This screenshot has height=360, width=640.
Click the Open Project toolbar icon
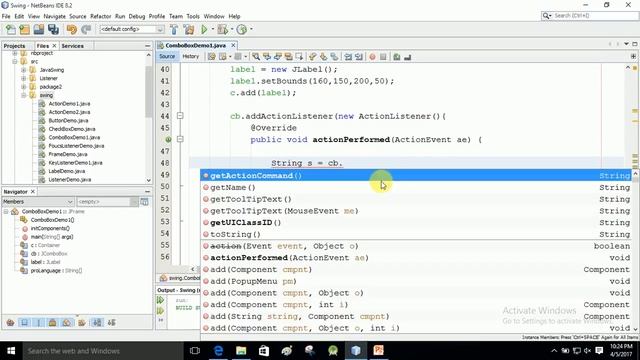[x=39, y=29]
